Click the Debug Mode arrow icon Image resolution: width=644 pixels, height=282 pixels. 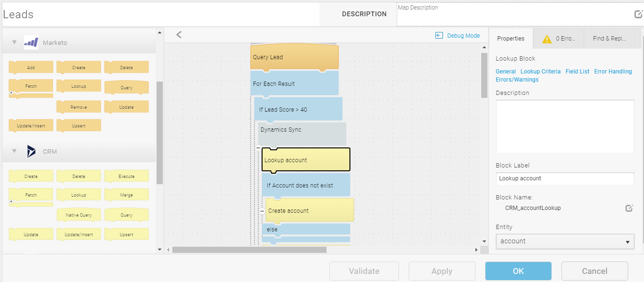(x=439, y=35)
